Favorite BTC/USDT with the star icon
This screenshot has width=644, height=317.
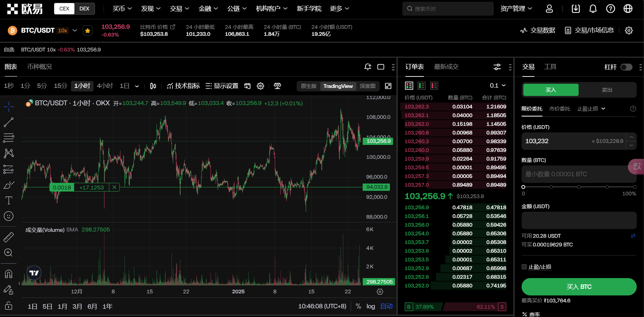click(x=88, y=31)
